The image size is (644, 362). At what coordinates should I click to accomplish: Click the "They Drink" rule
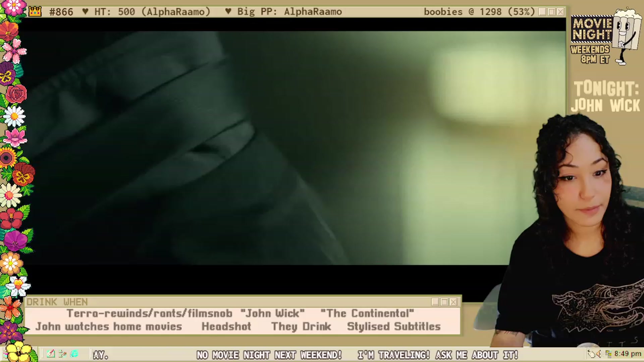click(301, 326)
